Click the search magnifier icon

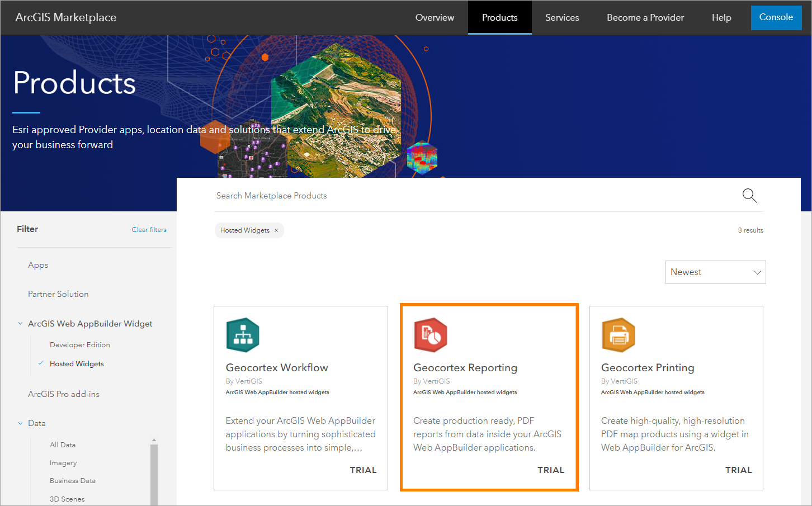click(749, 196)
